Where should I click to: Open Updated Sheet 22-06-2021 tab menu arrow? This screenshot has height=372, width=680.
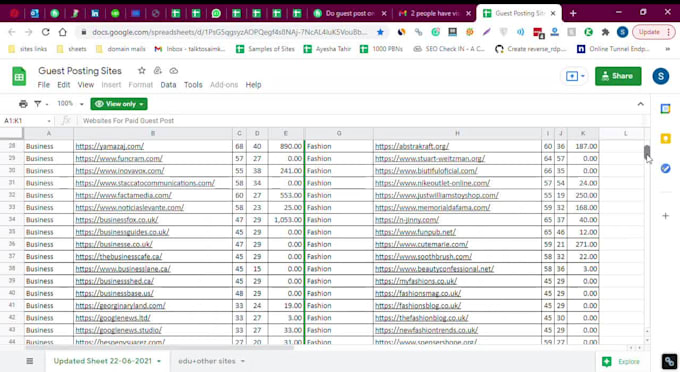pos(159,361)
